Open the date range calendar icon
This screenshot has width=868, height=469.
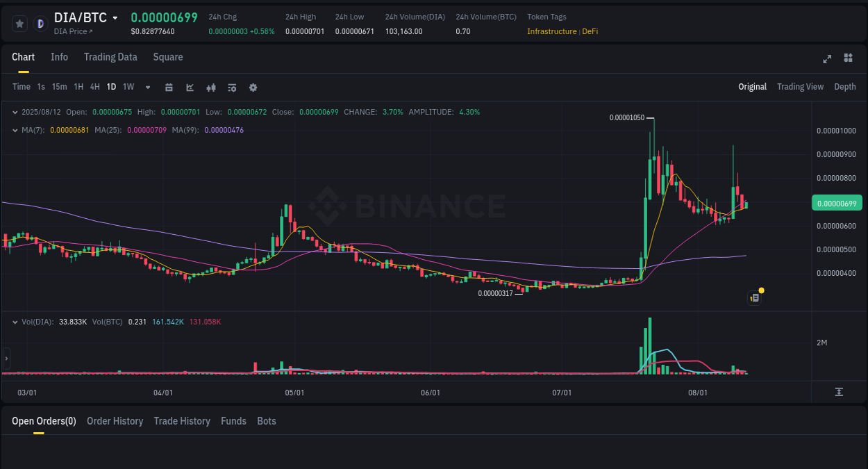(x=169, y=87)
